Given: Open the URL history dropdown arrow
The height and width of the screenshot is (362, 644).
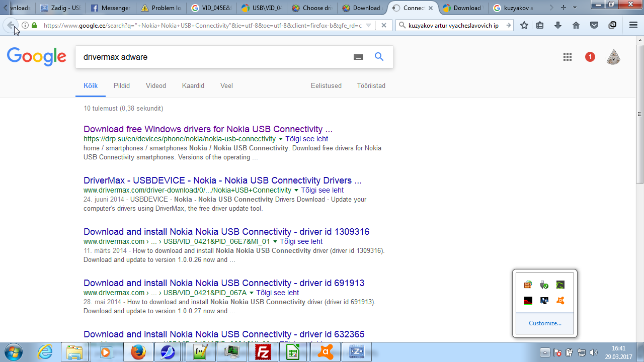Looking at the screenshot, I should (369, 25).
